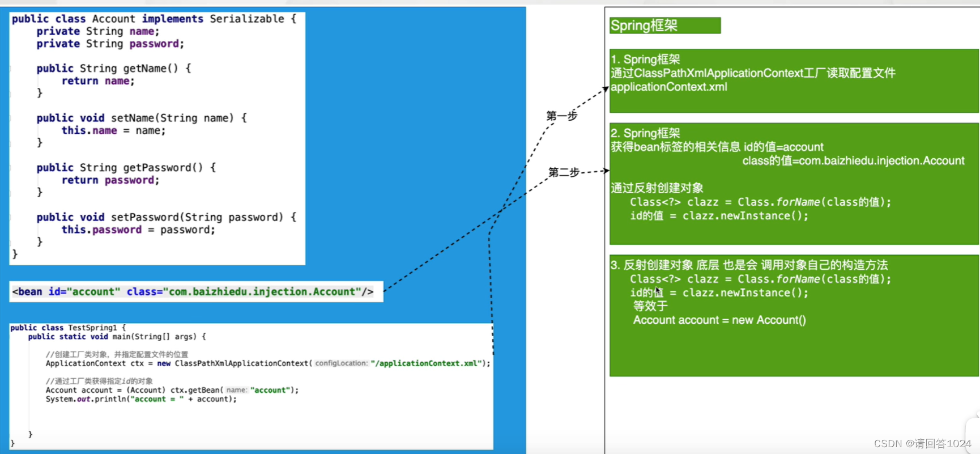Click 'private String name;' code line
The image size is (980, 454).
pos(98,31)
